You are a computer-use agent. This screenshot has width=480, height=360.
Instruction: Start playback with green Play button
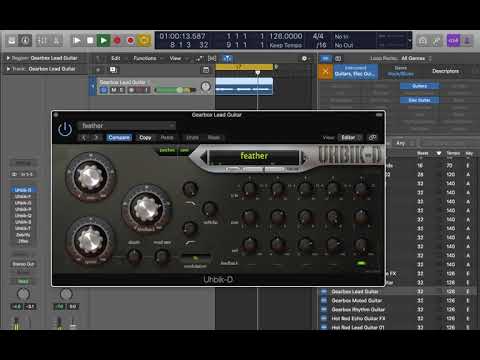coord(103,41)
